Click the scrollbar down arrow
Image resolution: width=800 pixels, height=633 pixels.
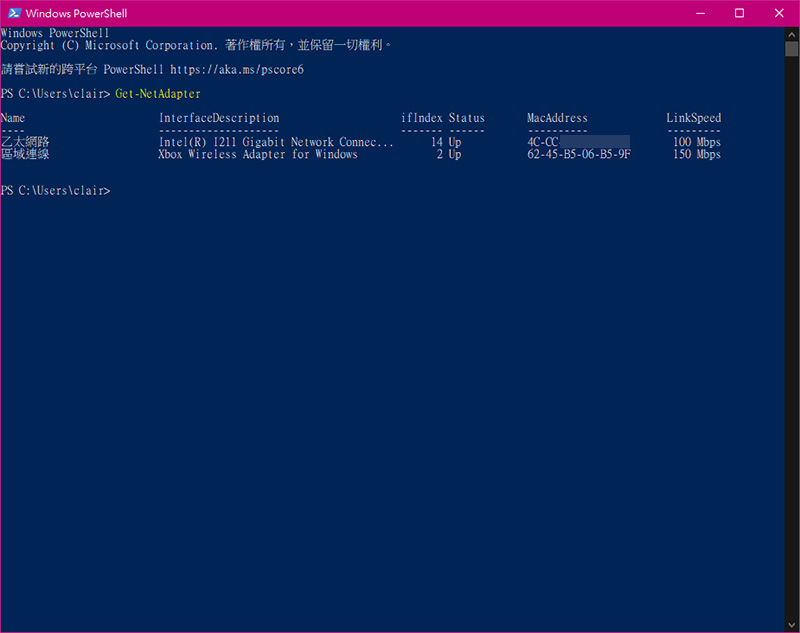(791, 624)
